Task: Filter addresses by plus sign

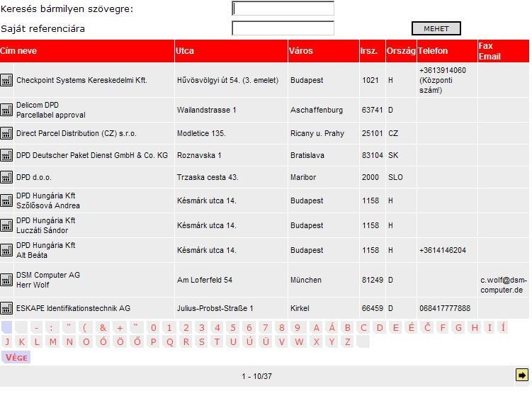Action: [120, 328]
